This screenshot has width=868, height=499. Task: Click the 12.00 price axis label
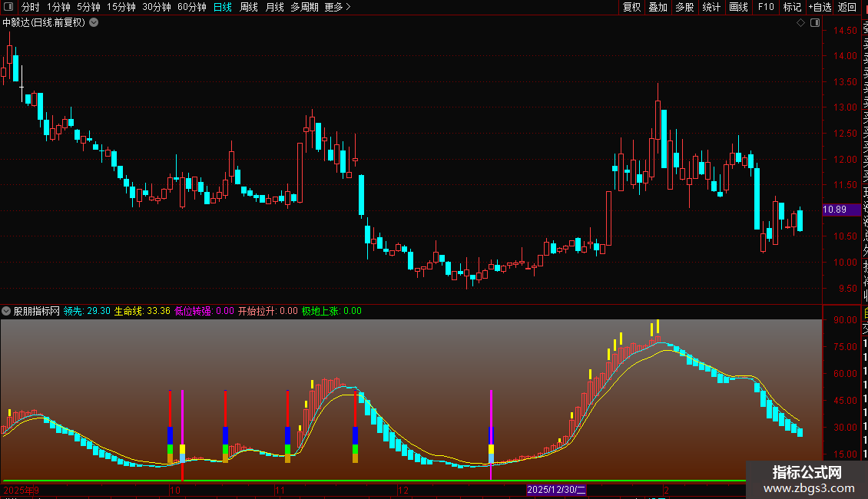tap(845, 160)
